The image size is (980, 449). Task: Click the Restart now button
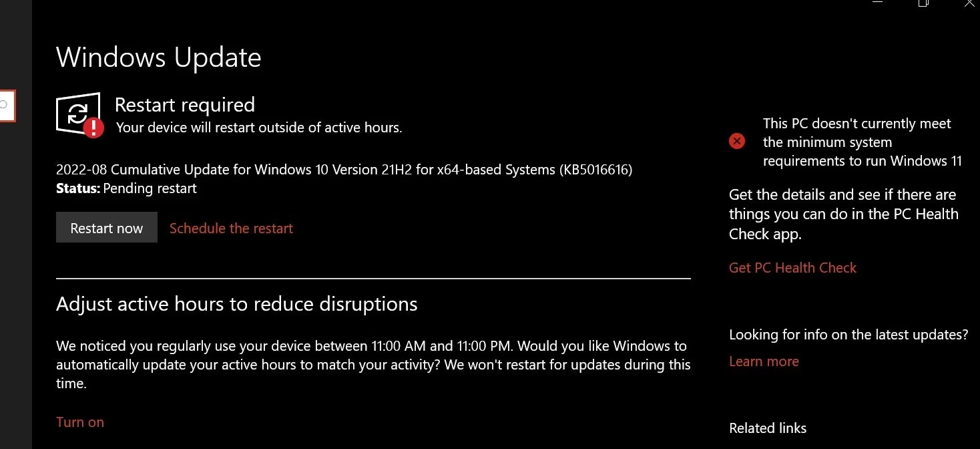point(107,228)
